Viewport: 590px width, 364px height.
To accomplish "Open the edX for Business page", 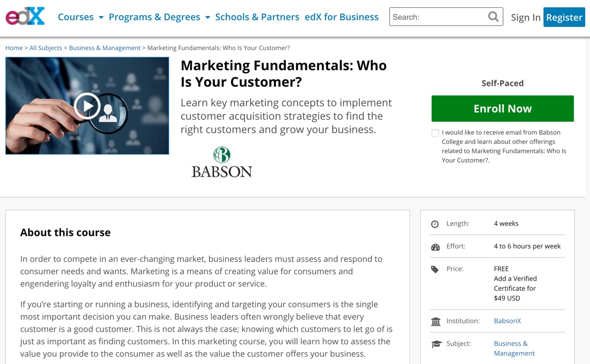I will pos(342,17).
